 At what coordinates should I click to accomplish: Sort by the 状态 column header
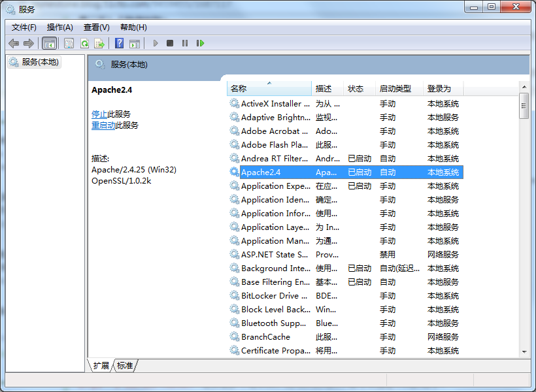tap(360, 88)
